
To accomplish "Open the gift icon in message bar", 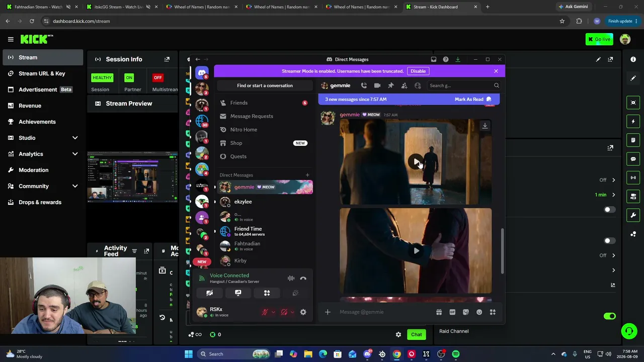I will click(439, 312).
